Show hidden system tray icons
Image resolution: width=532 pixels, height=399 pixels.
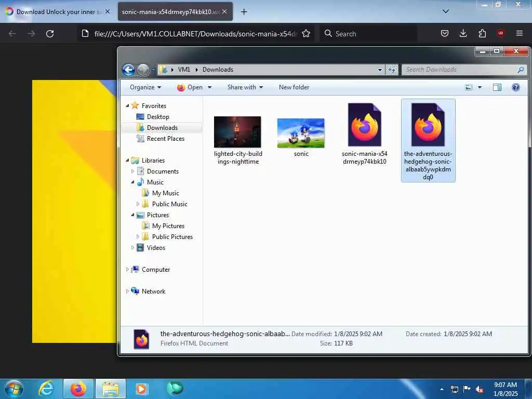(442, 390)
